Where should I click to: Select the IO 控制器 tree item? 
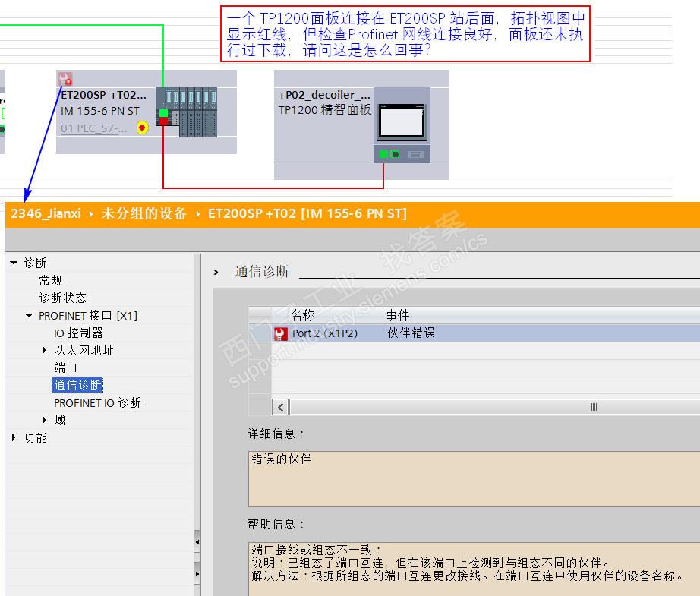[78, 333]
